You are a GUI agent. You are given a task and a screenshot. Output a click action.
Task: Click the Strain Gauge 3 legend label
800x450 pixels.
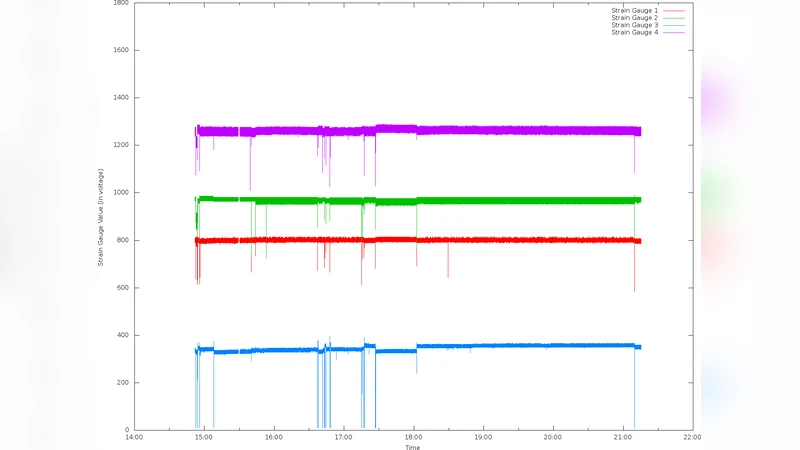coord(634,25)
